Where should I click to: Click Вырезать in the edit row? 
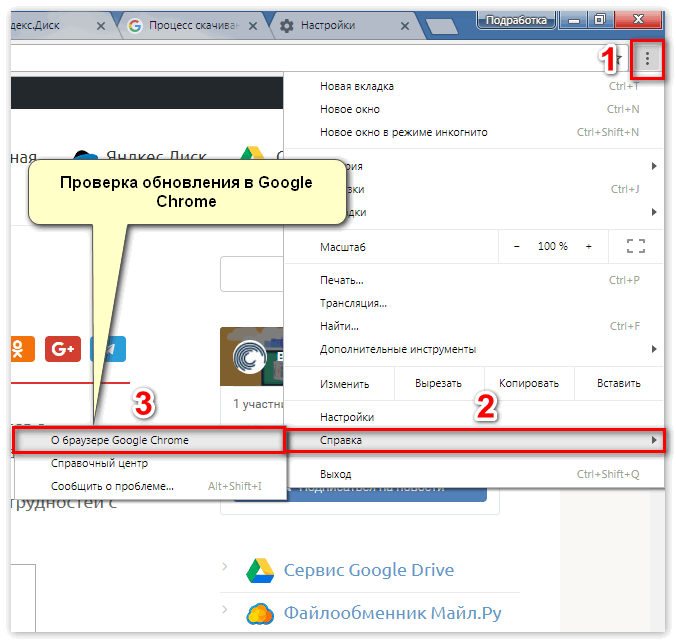(x=438, y=383)
